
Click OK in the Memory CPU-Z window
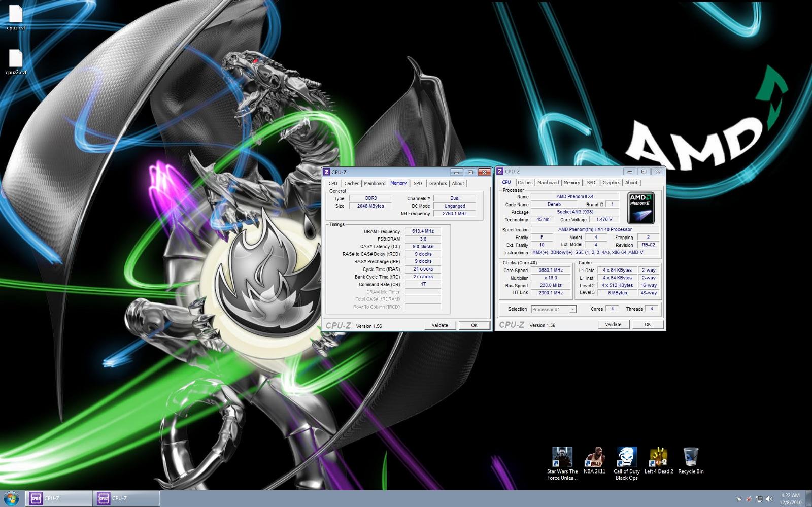474,325
